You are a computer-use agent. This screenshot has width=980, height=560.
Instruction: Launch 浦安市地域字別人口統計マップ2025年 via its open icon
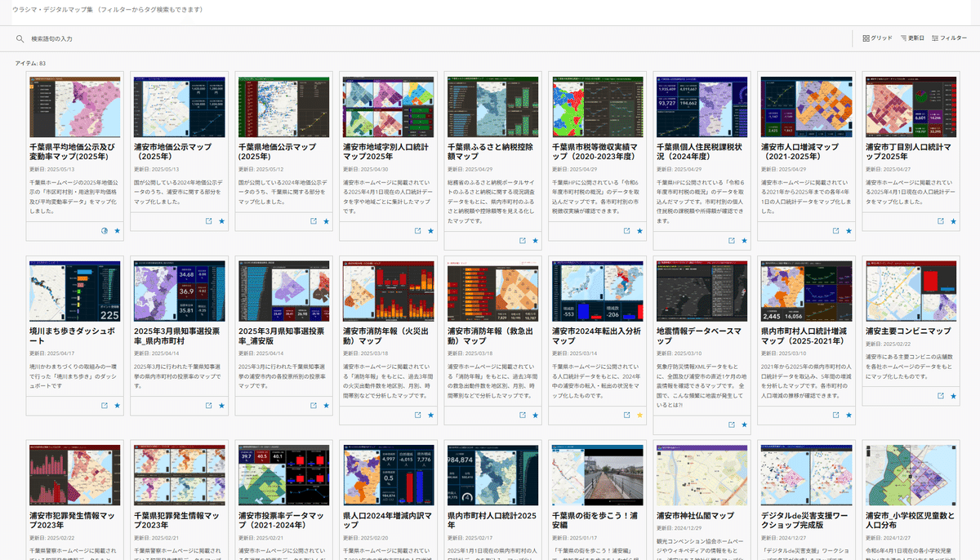click(x=417, y=231)
